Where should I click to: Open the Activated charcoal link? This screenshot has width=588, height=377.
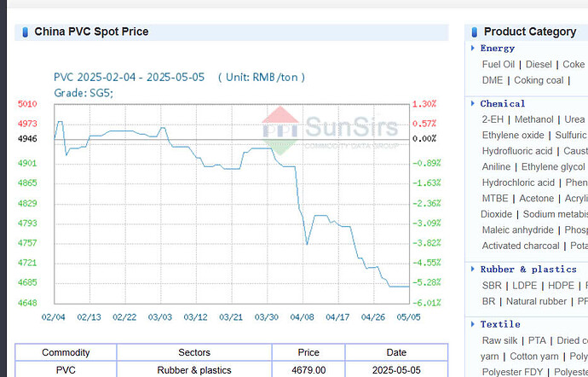pyautogui.click(x=521, y=246)
